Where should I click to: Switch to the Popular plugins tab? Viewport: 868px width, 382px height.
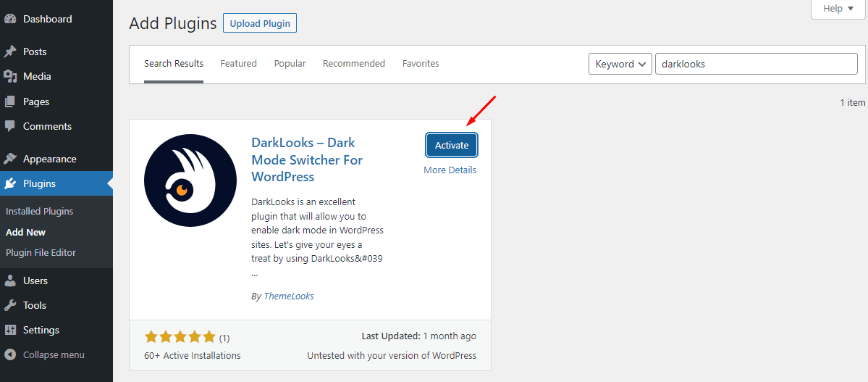click(x=290, y=64)
